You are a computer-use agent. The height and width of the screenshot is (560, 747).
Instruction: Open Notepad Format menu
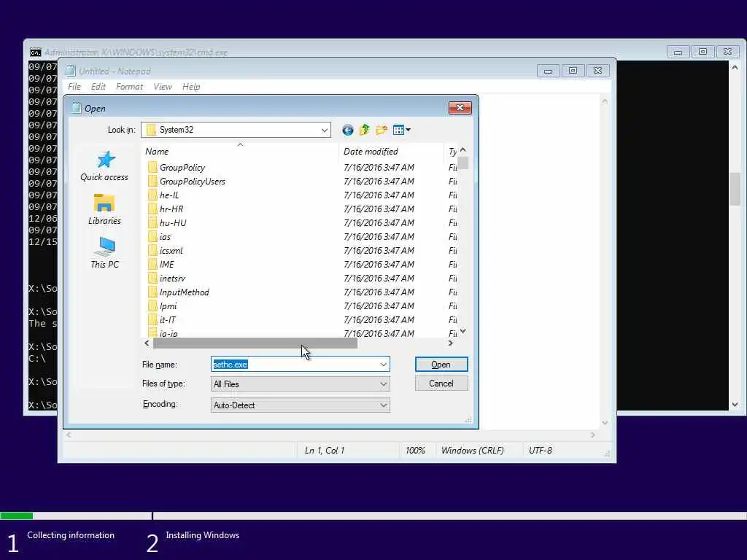pyautogui.click(x=129, y=87)
